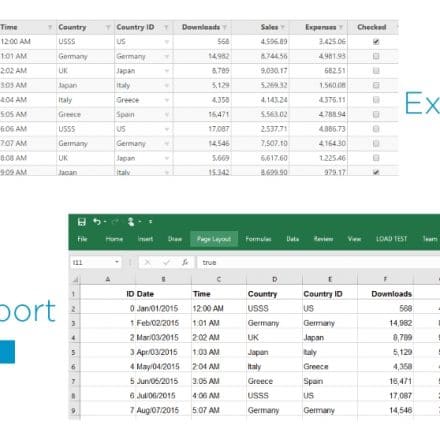This screenshot has width=440, height=440.
Task: Open the View ribbon tab
Action: pyautogui.click(x=354, y=239)
